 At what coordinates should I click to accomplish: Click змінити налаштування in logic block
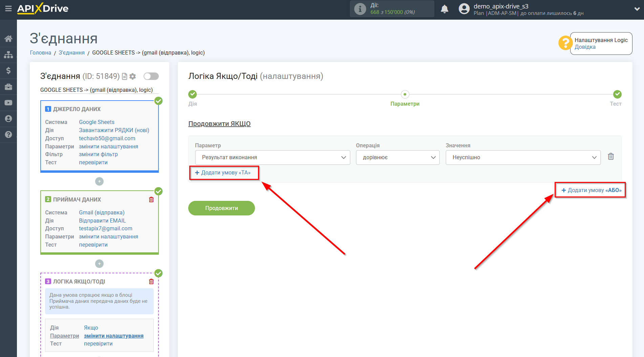[x=114, y=336]
